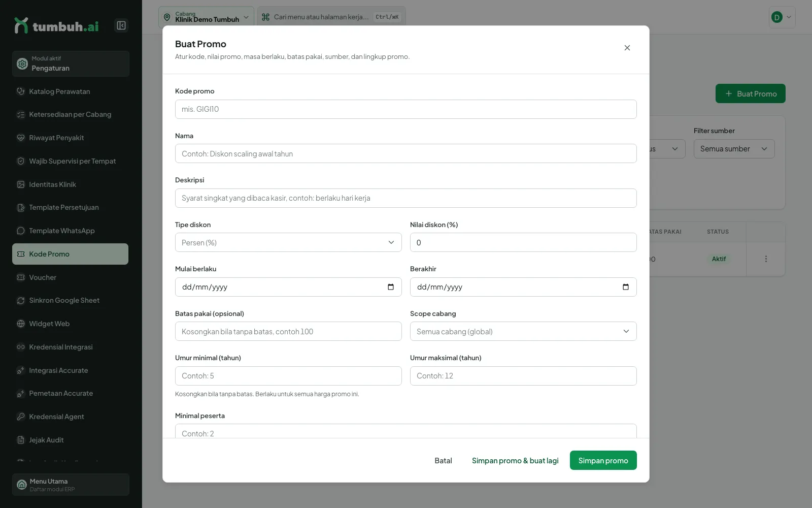Viewport: 812px width, 508px height.
Task: Click the Identitas Klinik icon
Action: tap(21, 184)
